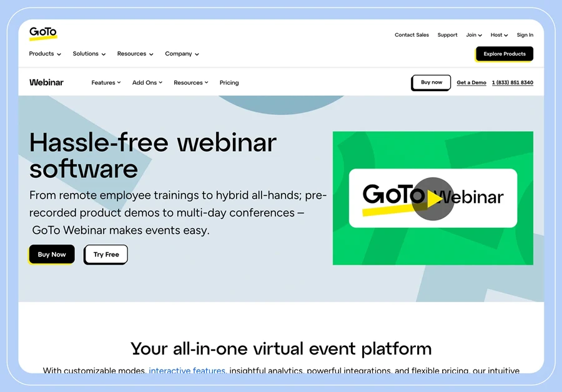Viewport: 562px width, 392px height.
Task: Click the Webinar product title
Action: pos(46,82)
